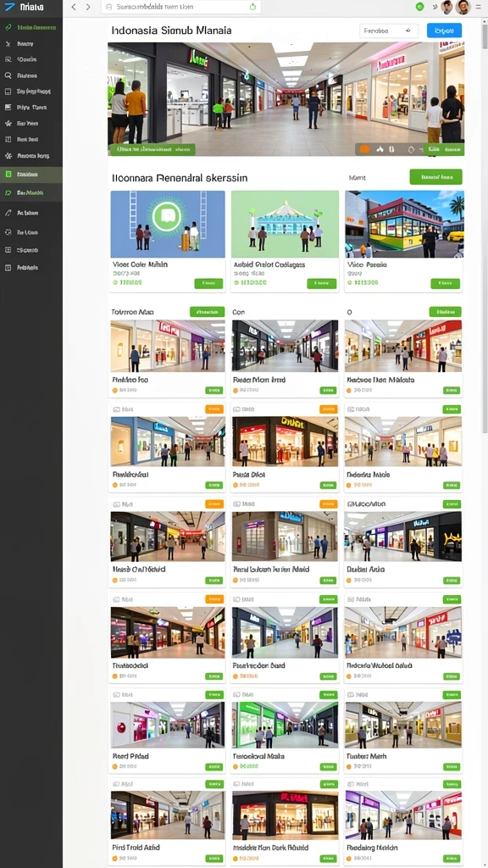Click the green refresh icon in the address bar
This screenshot has width=488, height=868.
(252, 7)
